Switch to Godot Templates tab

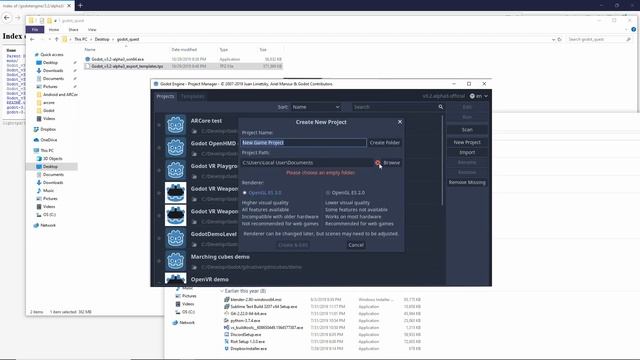pyautogui.click(x=192, y=96)
